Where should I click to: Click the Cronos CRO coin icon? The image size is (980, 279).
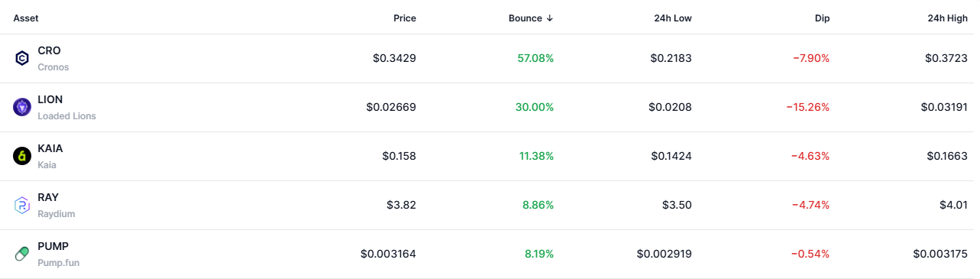coord(22,58)
